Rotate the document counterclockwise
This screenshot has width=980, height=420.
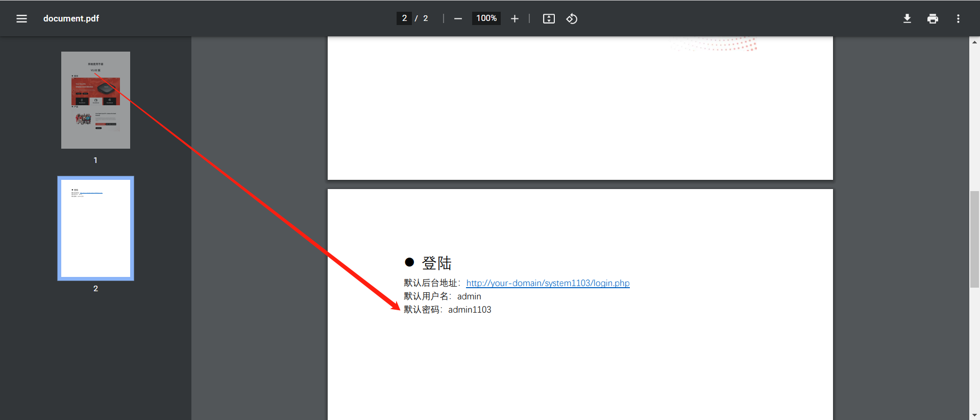(572, 18)
